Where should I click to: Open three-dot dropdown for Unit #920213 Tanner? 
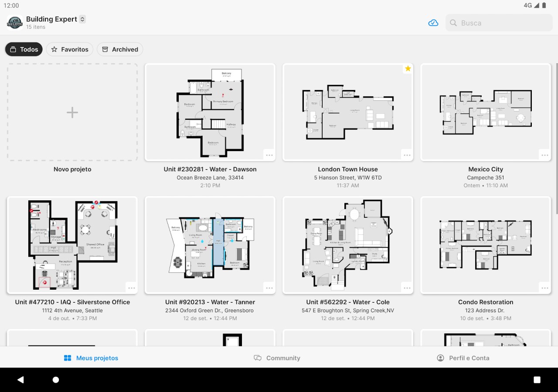[x=269, y=288]
